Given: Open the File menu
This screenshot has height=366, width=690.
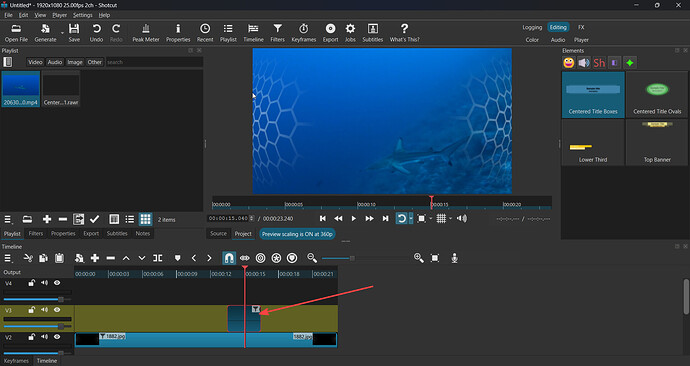Looking at the screenshot, I should 8,15.
